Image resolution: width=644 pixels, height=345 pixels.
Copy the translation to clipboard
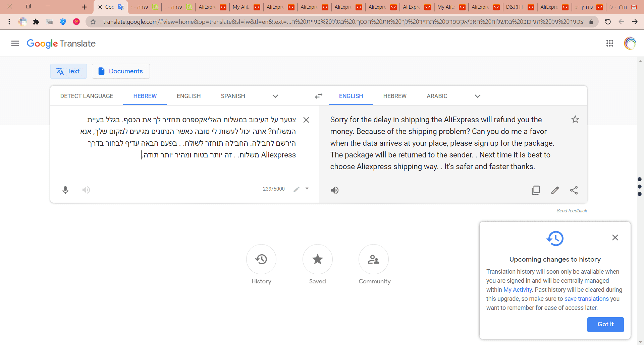coord(536,190)
